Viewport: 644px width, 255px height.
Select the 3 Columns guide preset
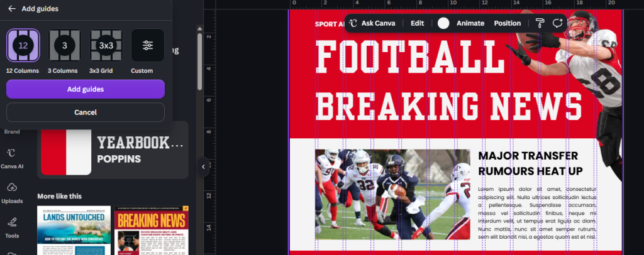[65, 45]
